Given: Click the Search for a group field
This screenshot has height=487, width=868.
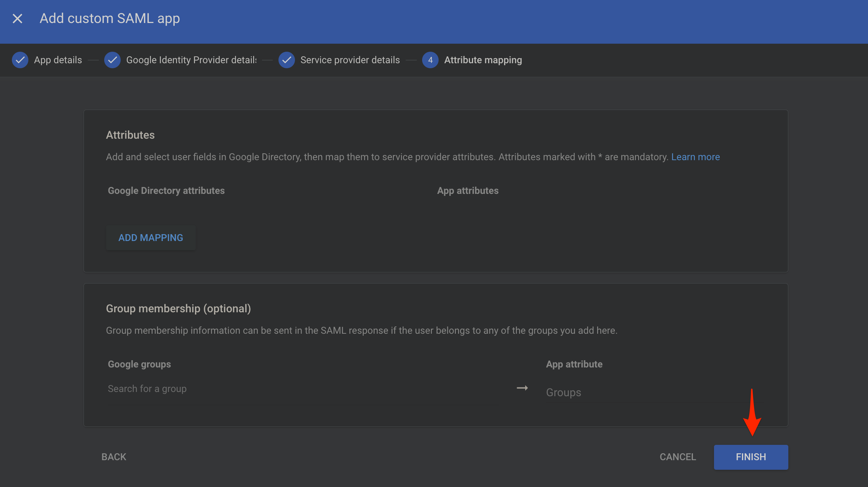Looking at the screenshot, I should click(x=303, y=389).
